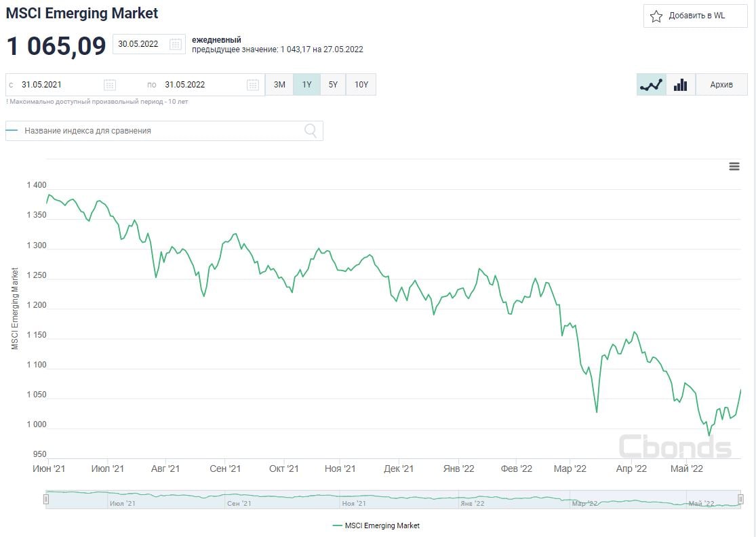
Task: Grab the left range navigator handle
Action: click(46, 500)
